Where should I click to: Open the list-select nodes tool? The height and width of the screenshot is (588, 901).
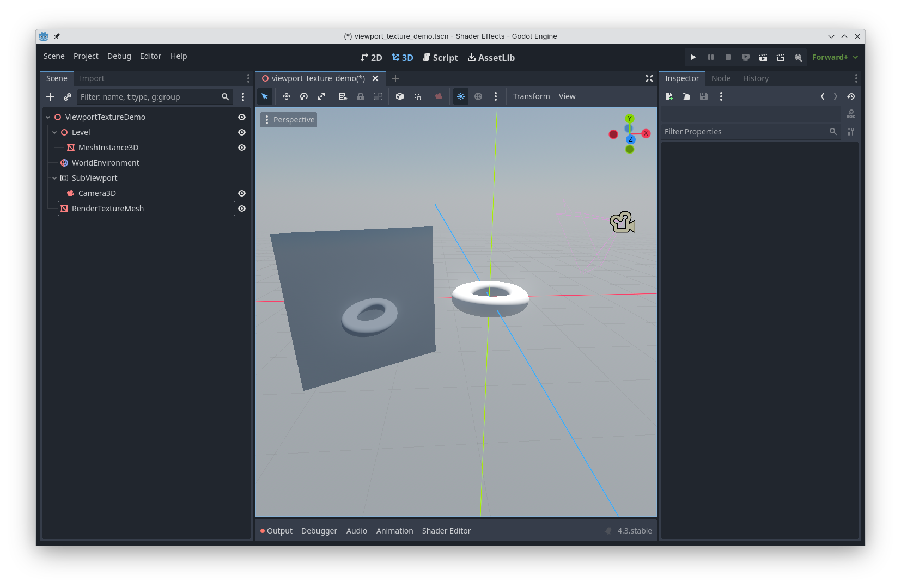[343, 96]
